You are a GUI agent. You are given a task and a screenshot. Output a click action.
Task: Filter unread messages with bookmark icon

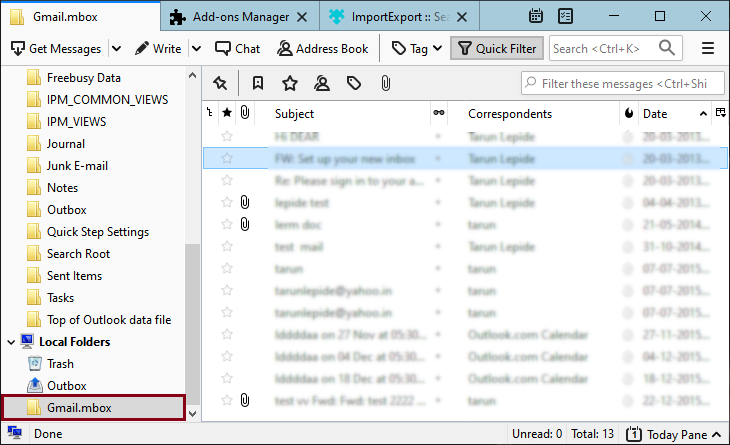pos(257,83)
